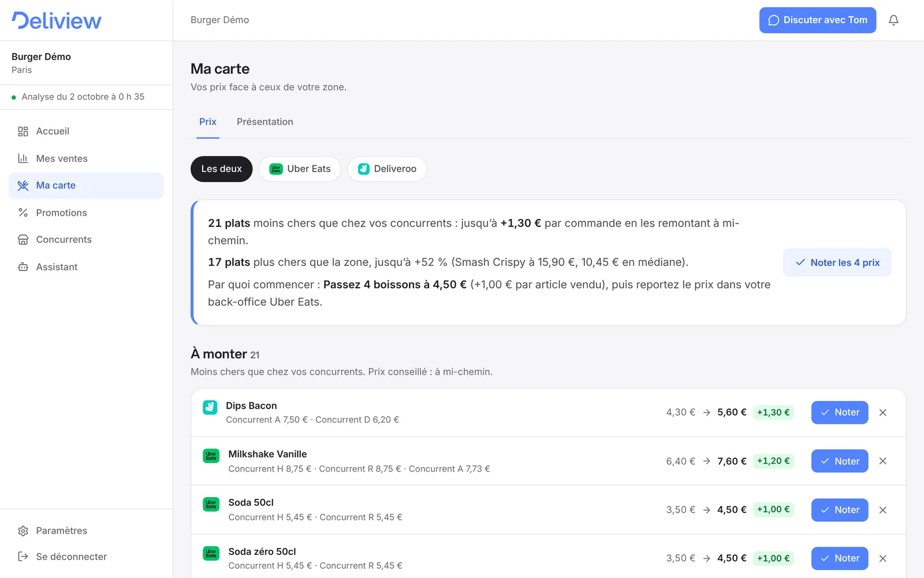Click Noter for Milkshake Vanille
This screenshot has width=924, height=578.
tap(840, 461)
